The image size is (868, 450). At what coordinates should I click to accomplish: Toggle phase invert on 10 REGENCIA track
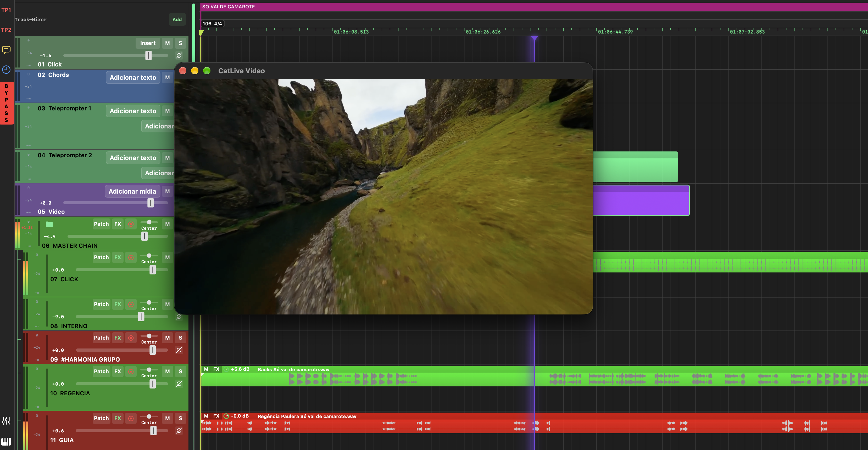click(x=179, y=384)
